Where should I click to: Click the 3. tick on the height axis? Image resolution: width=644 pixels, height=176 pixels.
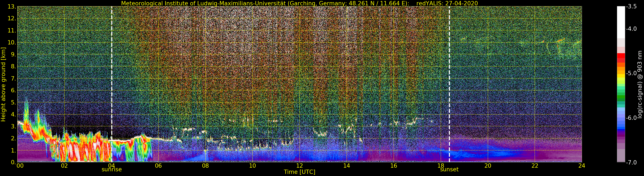(13, 126)
